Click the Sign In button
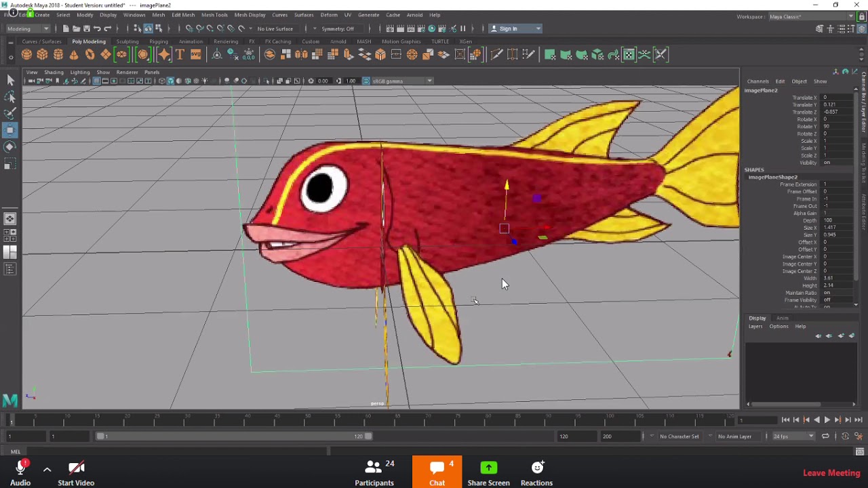 click(x=515, y=28)
